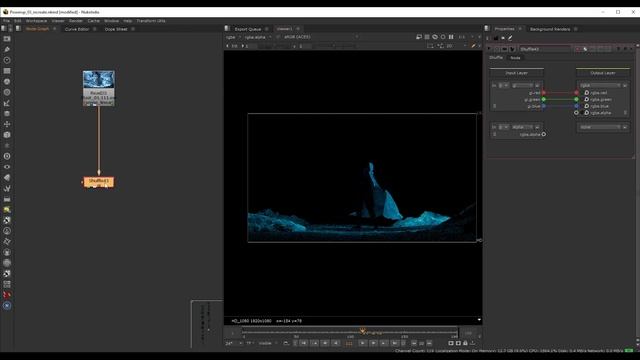
Task: Open the rgba channel set dropdown in viewer
Action: click(233, 37)
